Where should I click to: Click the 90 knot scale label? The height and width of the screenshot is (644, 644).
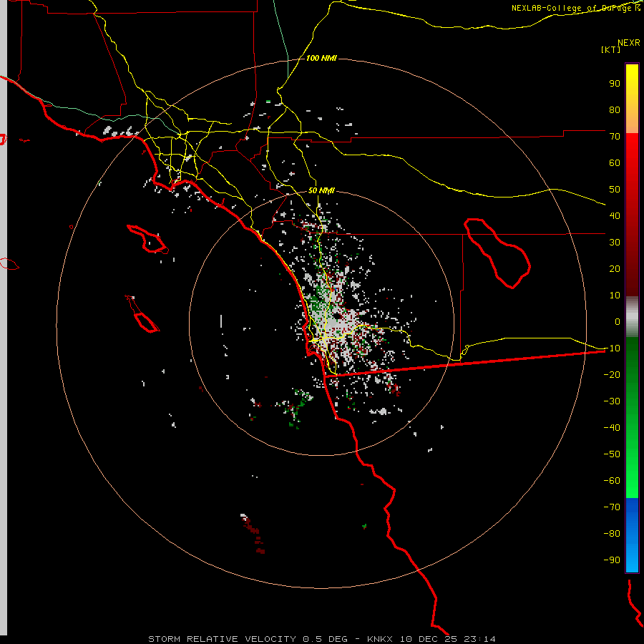click(615, 84)
